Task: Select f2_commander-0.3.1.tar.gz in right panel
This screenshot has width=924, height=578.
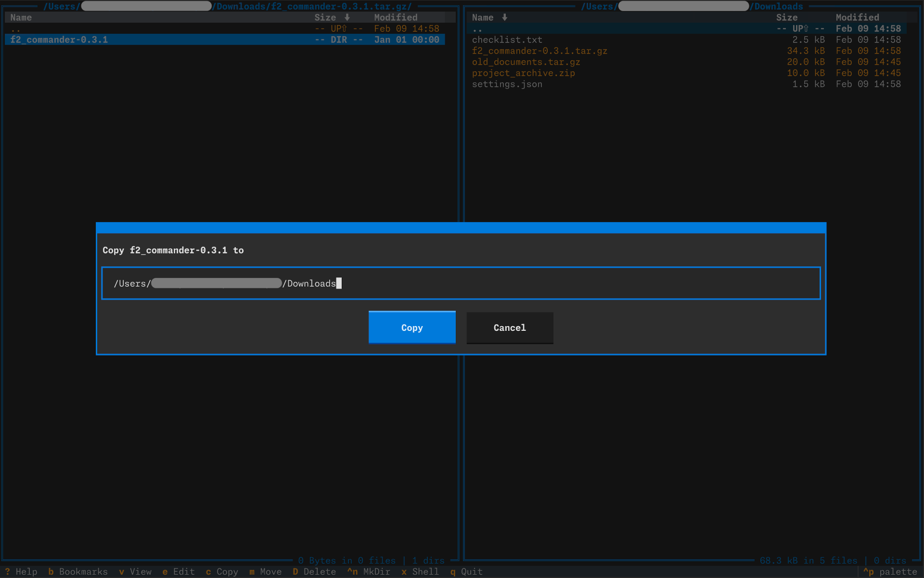Action: (686, 51)
